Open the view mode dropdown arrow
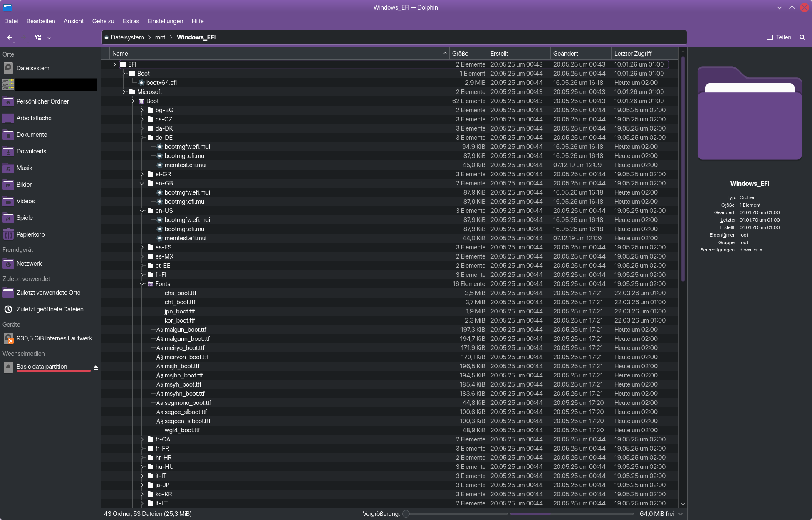This screenshot has height=520, width=812. (49, 37)
